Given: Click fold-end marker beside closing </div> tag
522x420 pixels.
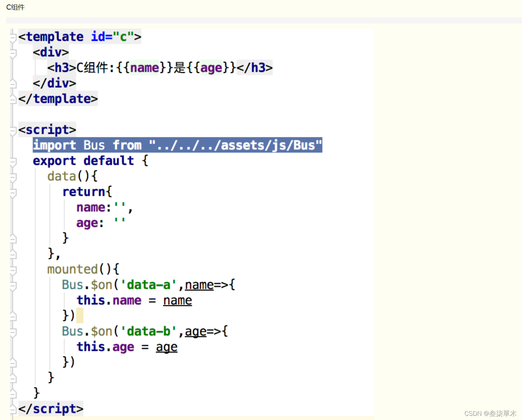Looking at the screenshot, I should pyautogui.click(x=13, y=83).
